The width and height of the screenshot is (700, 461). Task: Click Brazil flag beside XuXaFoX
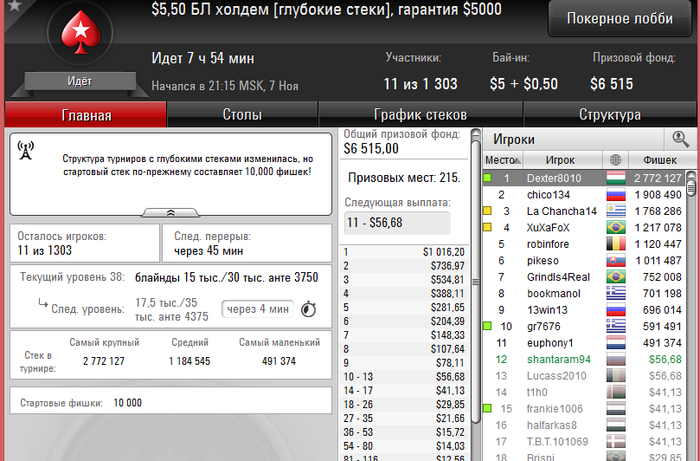tap(616, 228)
